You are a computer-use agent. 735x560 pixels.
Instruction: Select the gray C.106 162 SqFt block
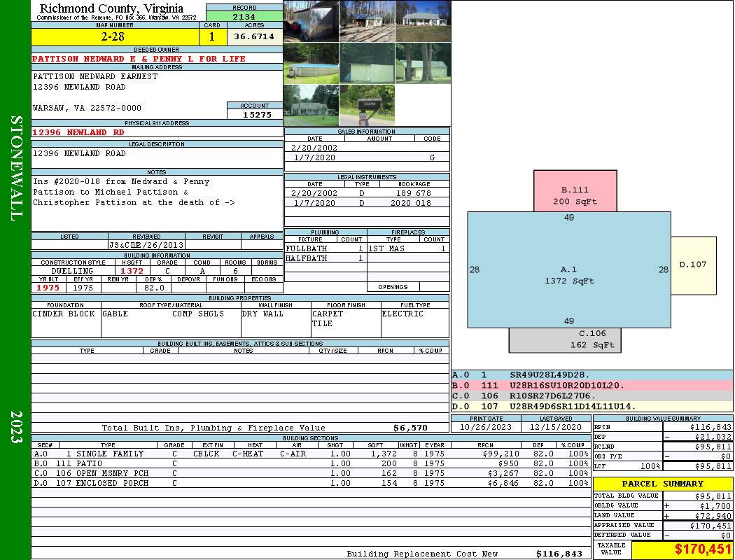point(564,339)
